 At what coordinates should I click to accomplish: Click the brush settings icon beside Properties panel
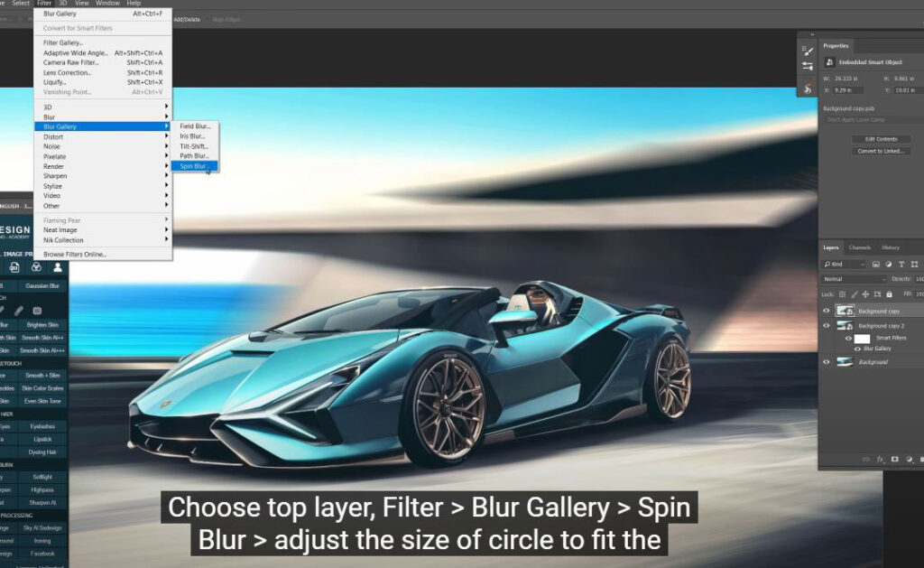pyautogui.click(x=808, y=51)
